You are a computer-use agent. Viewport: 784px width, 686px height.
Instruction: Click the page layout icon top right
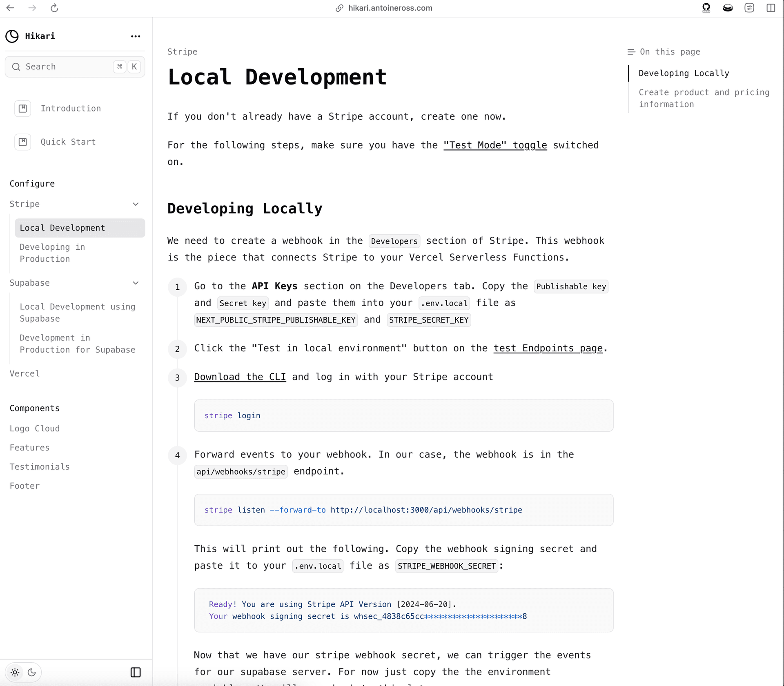(771, 8)
